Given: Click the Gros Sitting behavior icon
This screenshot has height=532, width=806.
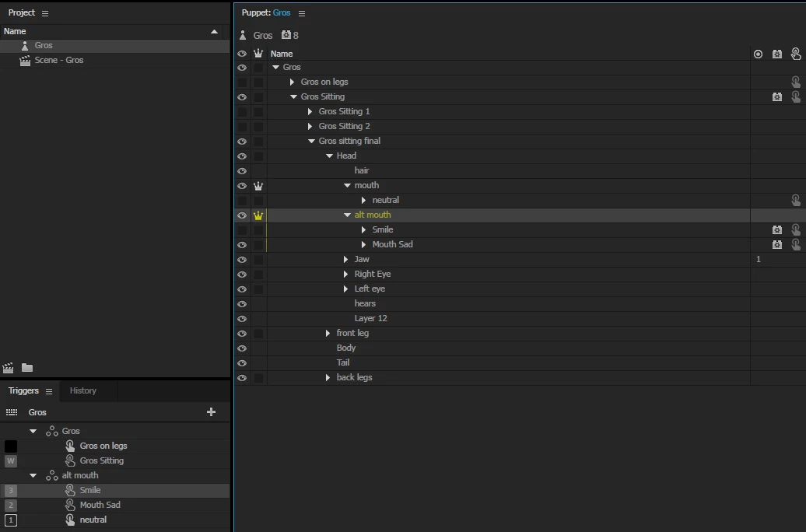Looking at the screenshot, I should coord(777,96).
